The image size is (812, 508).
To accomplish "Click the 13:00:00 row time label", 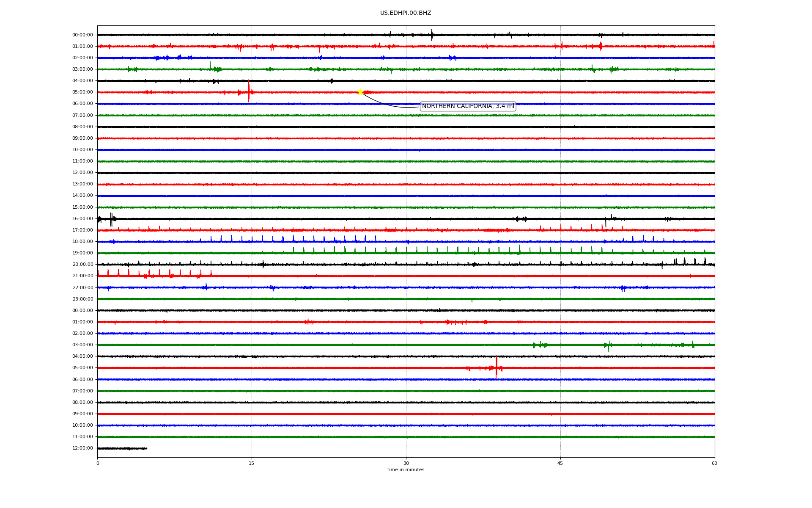I will [82, 184].
